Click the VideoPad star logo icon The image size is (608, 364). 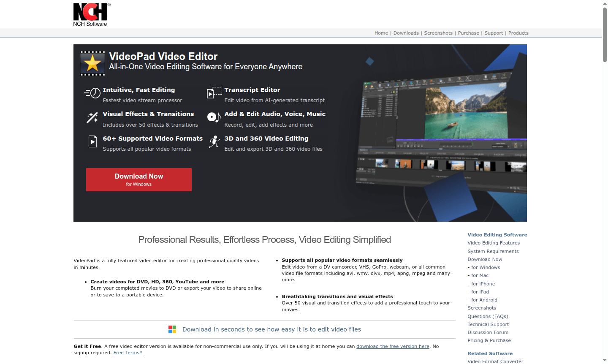pos(92,63)
